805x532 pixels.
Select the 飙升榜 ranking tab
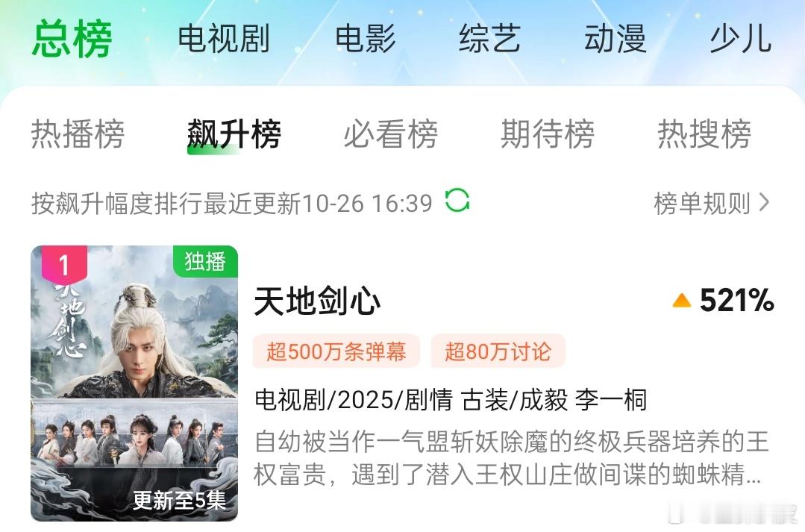[234, 134]
